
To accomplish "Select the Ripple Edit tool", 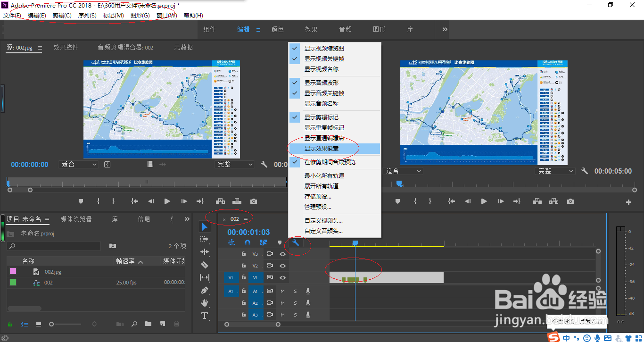I will point(205,251).
